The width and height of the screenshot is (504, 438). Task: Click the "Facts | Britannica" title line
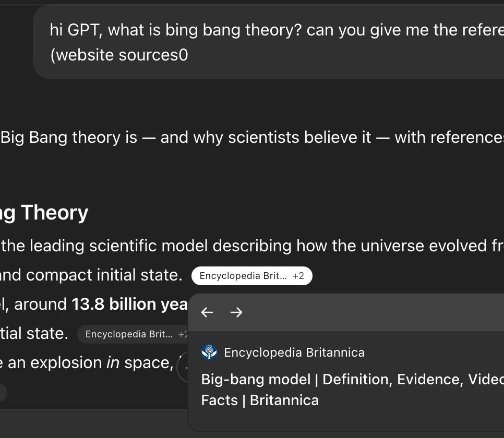[x=260, y=400]
